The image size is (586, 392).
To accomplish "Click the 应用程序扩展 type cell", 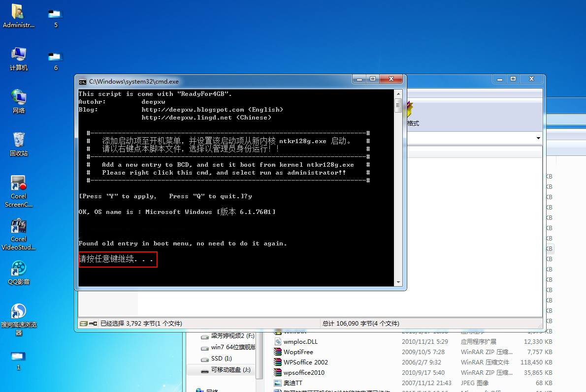I will 478,342.
